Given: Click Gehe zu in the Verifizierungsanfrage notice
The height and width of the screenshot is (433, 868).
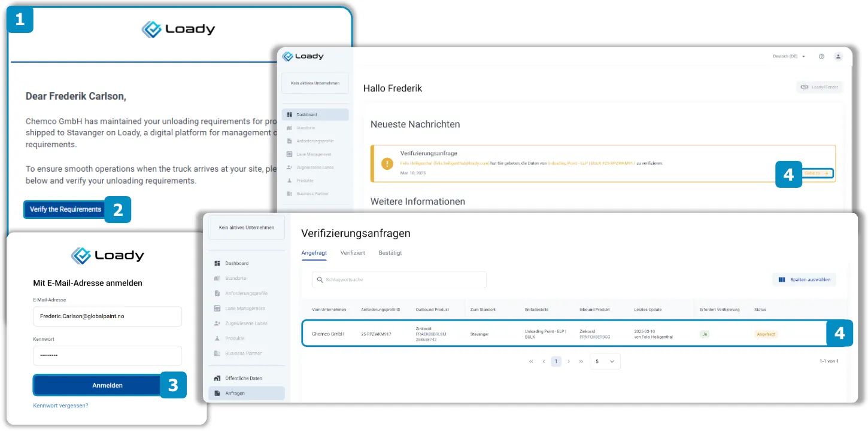Looking at the screenshot, I should tap(817, 173).
